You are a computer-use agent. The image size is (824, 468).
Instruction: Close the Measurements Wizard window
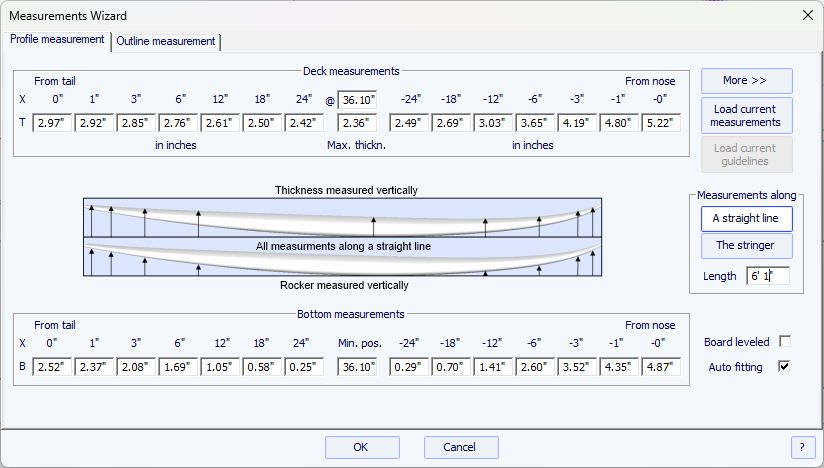[x=807, y=15]
